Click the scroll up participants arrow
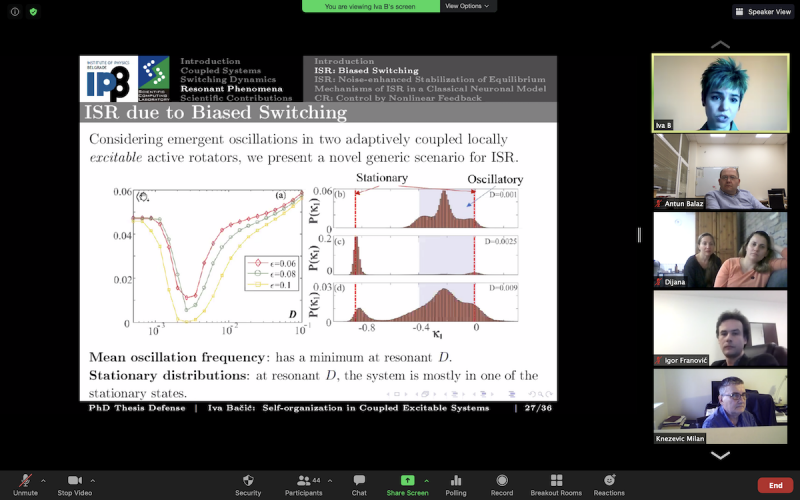This screenshot has width=800, height=500. (720, 45)
